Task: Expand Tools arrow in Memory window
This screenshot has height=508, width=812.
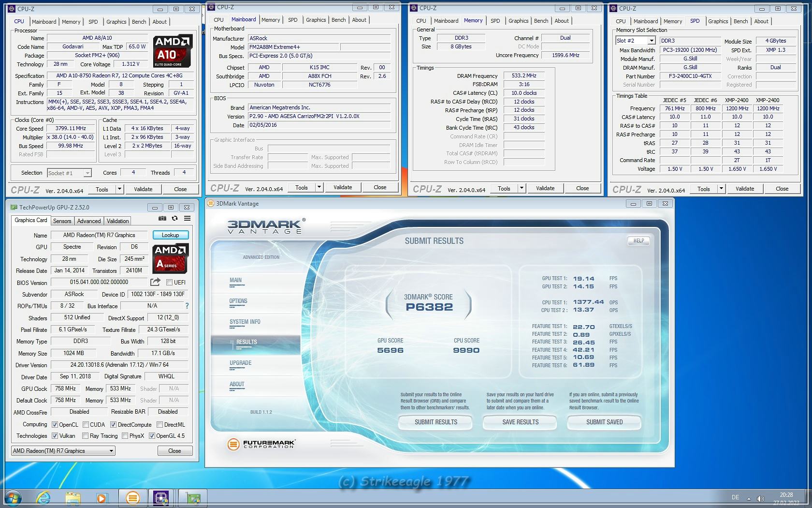Action: (522, 188)
